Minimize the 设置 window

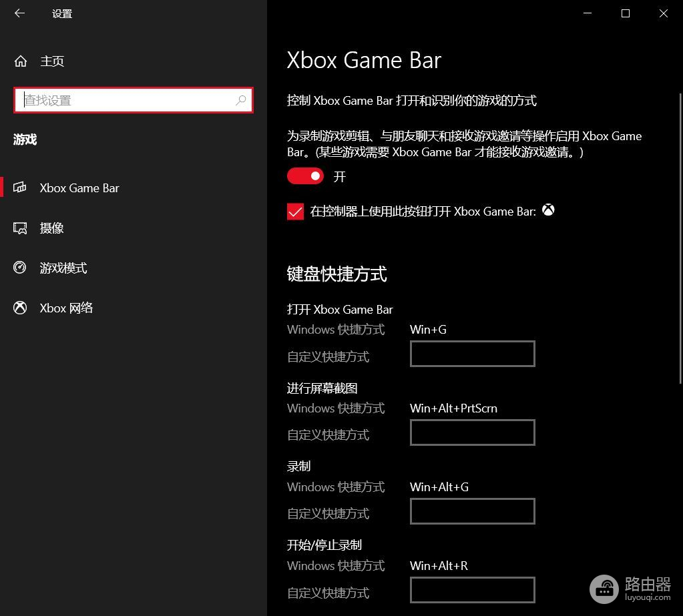tap(588, 13)
